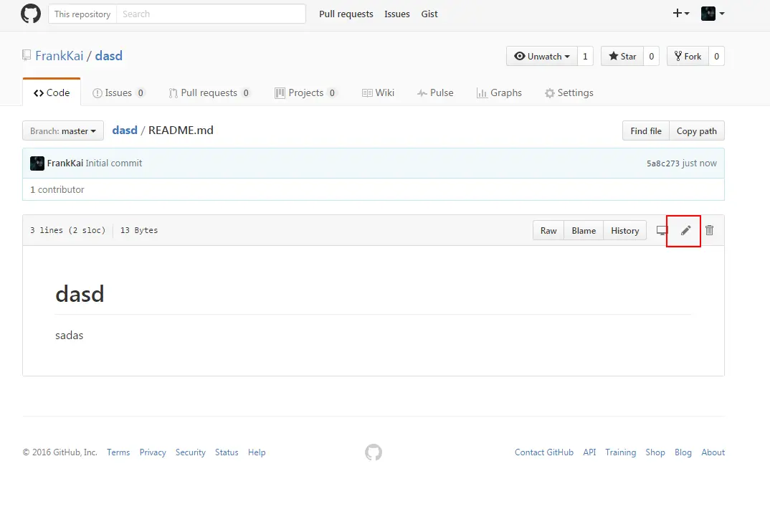Image resolution: width=770 pixels, height=532 pixels.
Task: View the Raw file
Action: coord(548,230)
